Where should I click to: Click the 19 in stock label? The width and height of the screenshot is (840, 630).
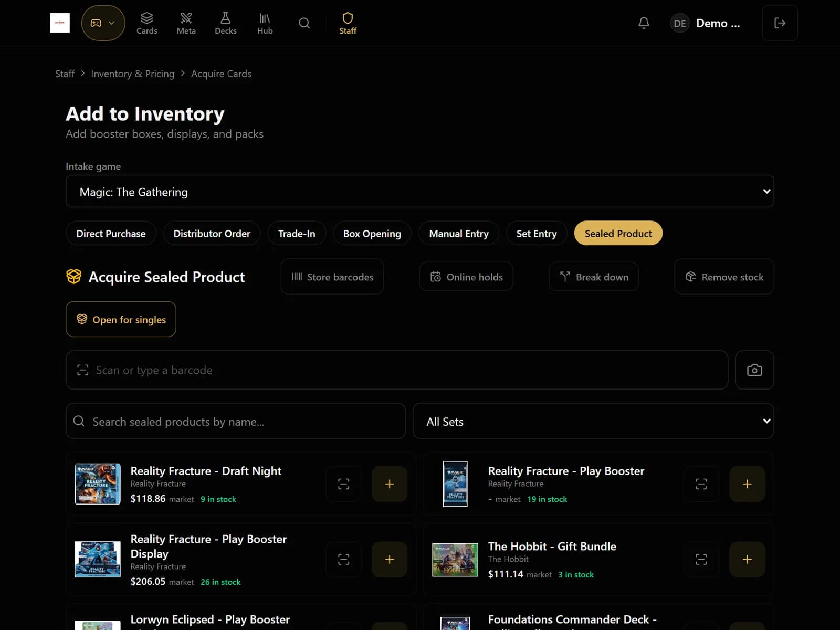point(547,499)
